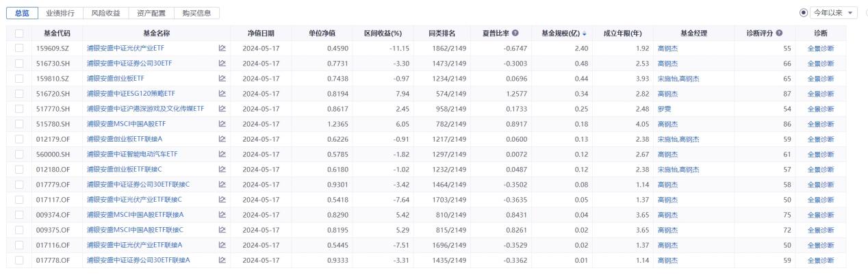
Task: Open 全景诊断 for 159609.SZ row
Action: (x=820, y=48)
